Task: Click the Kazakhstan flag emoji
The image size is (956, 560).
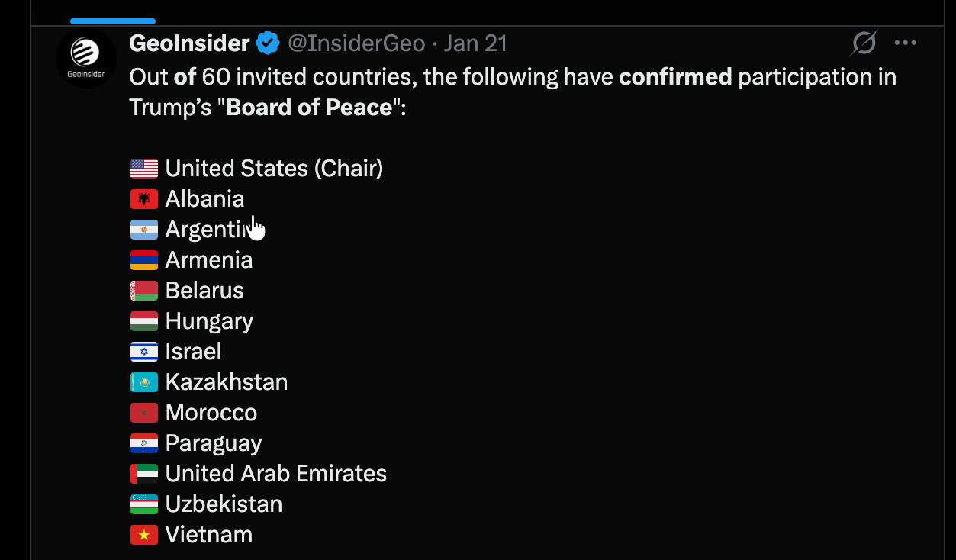Action: [x=144, y=382]
